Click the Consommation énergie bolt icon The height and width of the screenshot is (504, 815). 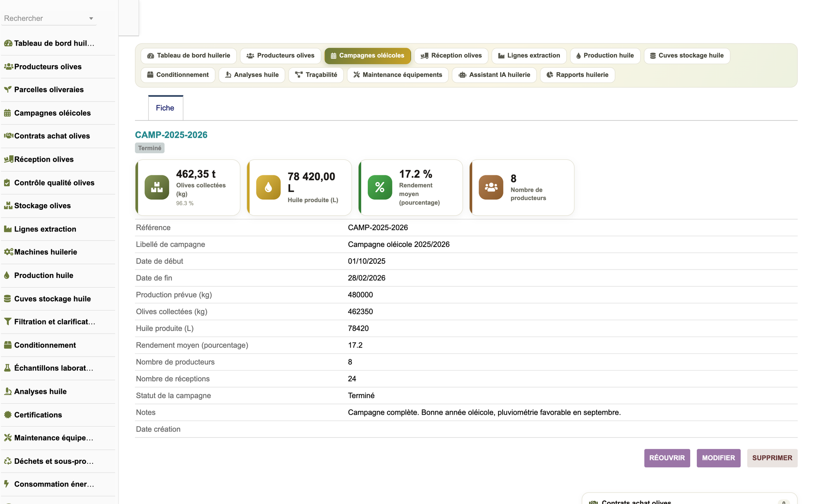(7, 484)
